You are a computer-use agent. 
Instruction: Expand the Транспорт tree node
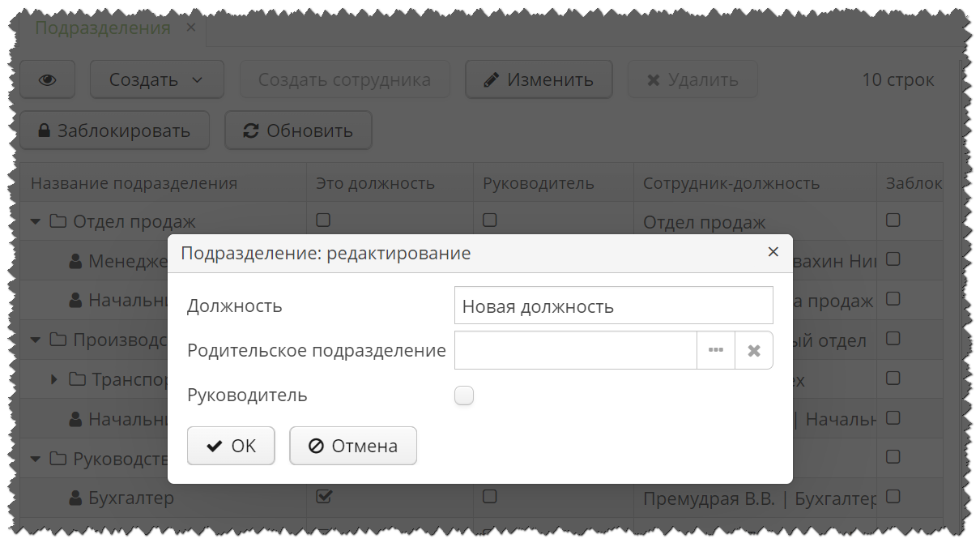tap(54, 378)
